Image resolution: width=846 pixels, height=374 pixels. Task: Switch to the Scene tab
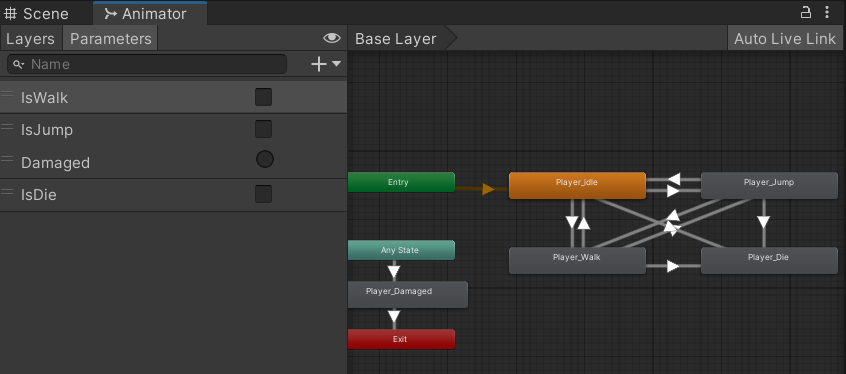(36, 13)
